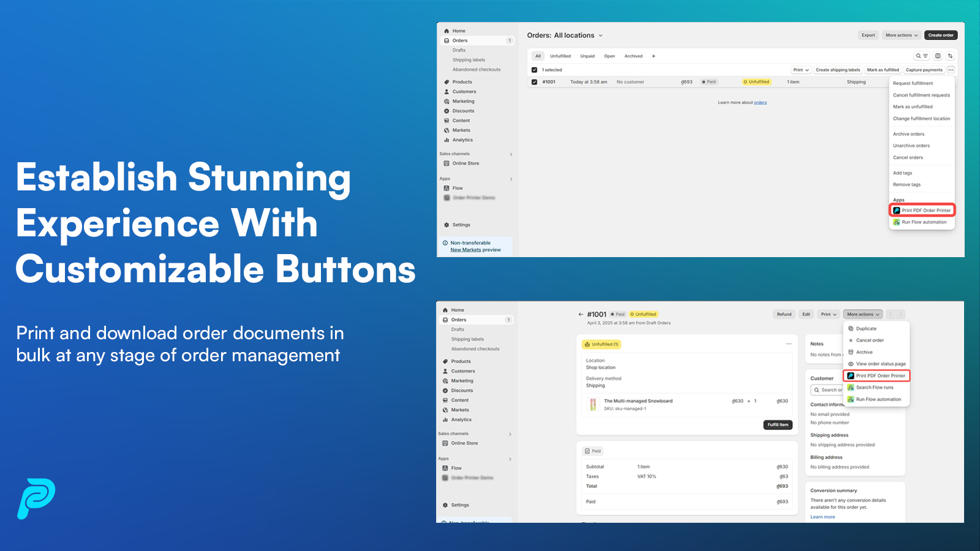Select Products from the sidebar

[461, 81]
